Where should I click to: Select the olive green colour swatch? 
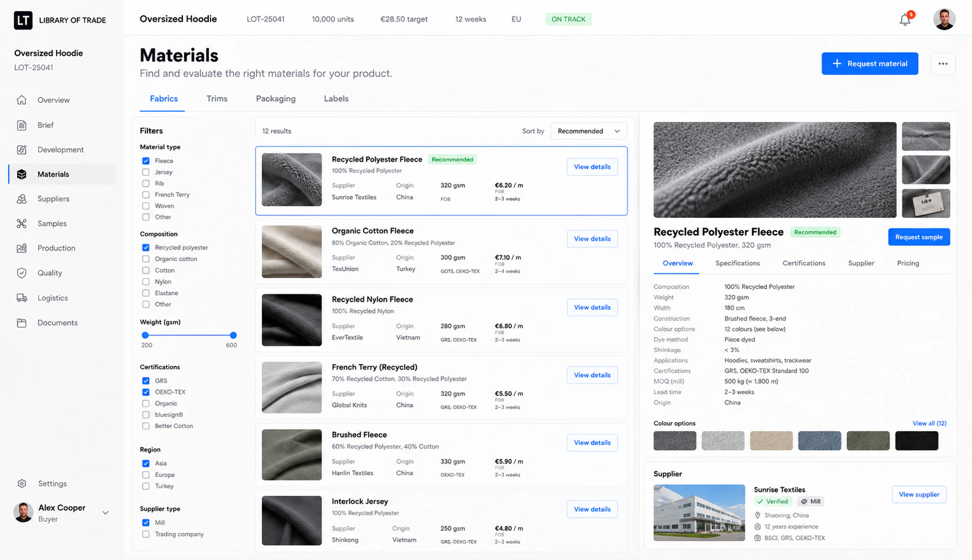[x=868, y=441]
